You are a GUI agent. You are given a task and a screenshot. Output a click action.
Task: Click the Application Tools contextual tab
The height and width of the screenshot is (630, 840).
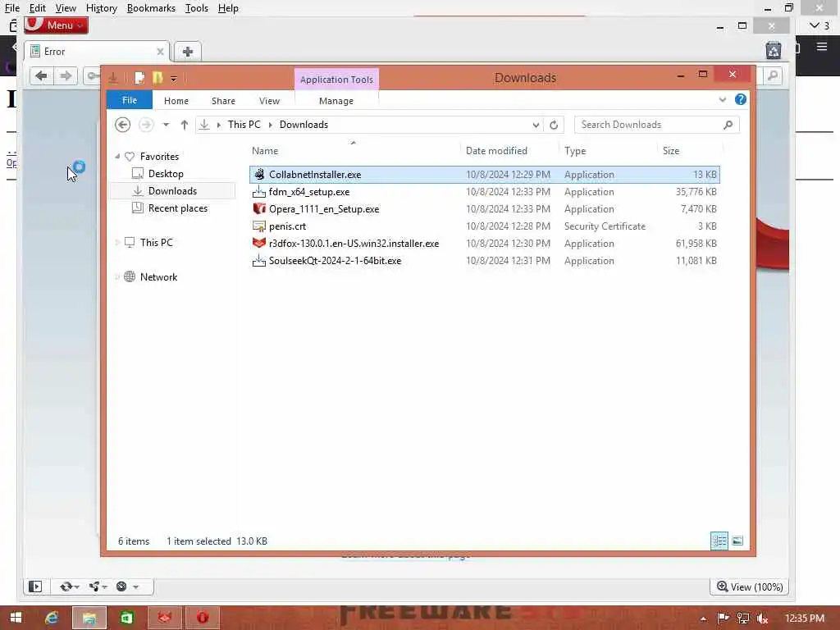tap(336, 80)
